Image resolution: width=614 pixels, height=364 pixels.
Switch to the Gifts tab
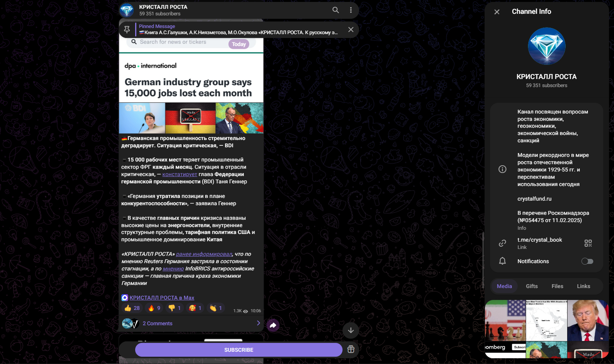tap(531, 286)
